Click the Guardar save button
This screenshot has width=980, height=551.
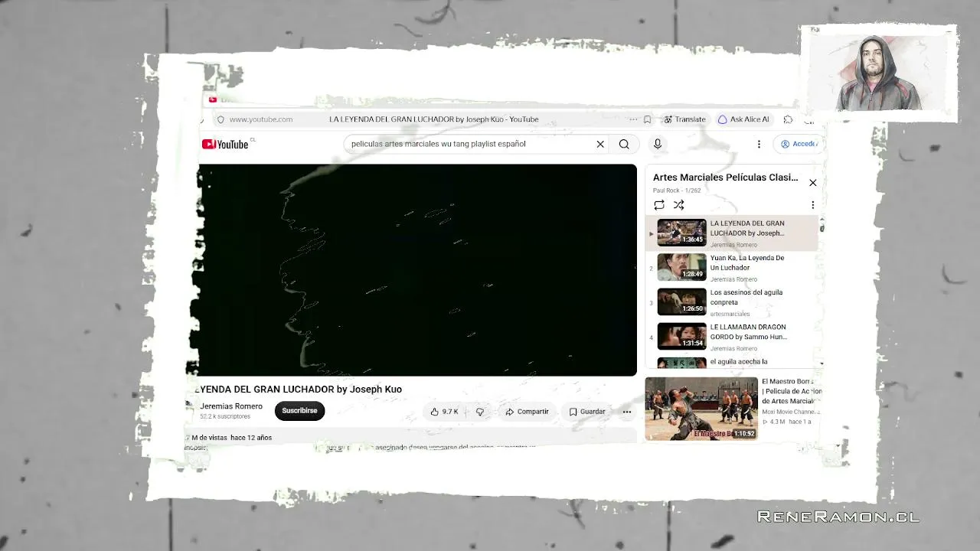point(587,412)
